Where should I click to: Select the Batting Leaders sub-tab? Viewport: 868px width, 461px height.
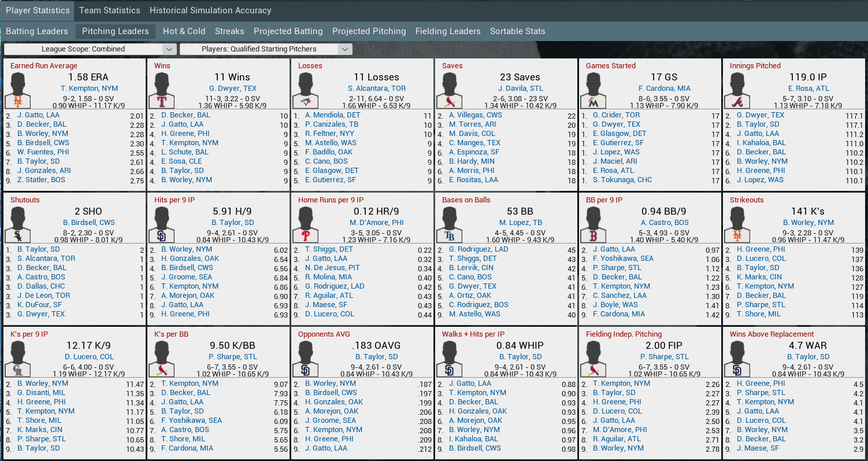(x=37, y=31)
